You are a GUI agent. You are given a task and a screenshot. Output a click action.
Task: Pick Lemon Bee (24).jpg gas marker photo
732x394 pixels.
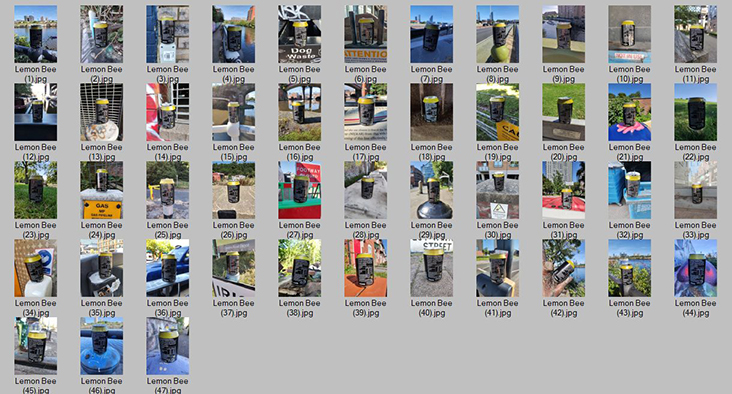[x=101, y=190]
